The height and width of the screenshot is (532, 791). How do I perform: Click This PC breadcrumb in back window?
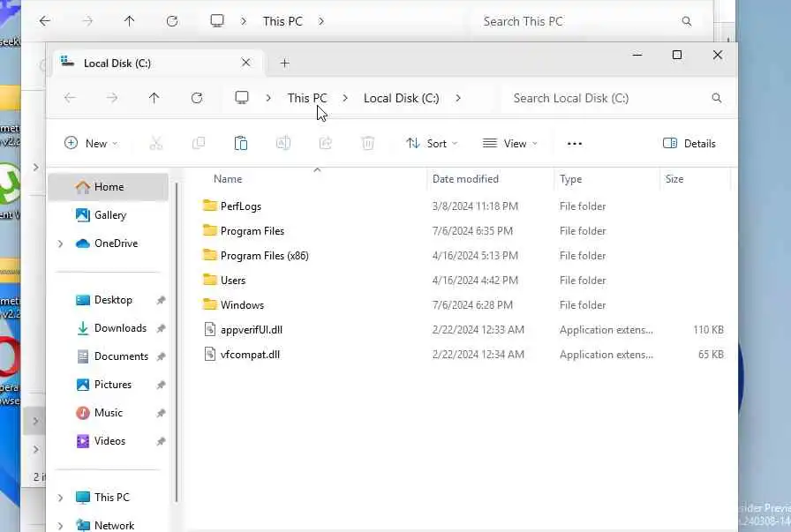[x=282, y=21]
